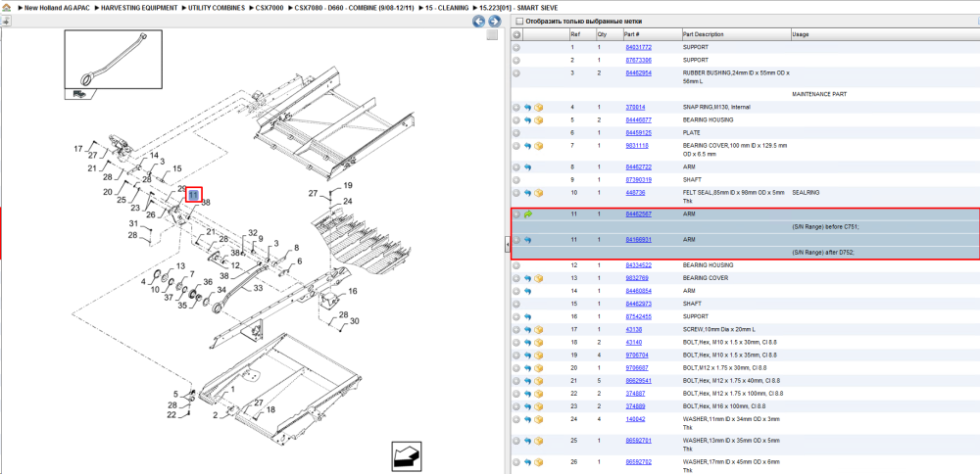Sort by the Part Description column header
980x474 pixels.
pos(703,34)
